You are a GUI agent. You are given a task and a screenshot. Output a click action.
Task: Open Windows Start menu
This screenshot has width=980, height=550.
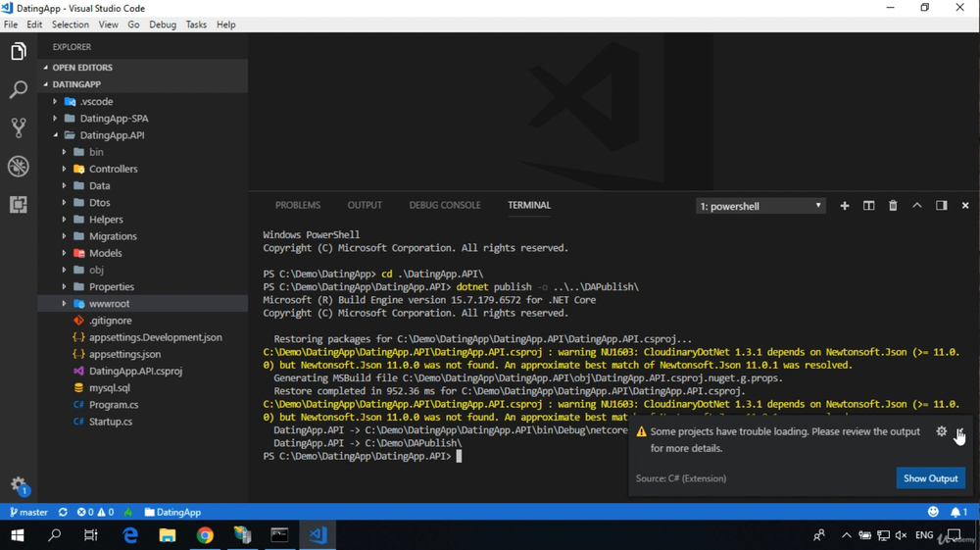click(x=18, y=535)
